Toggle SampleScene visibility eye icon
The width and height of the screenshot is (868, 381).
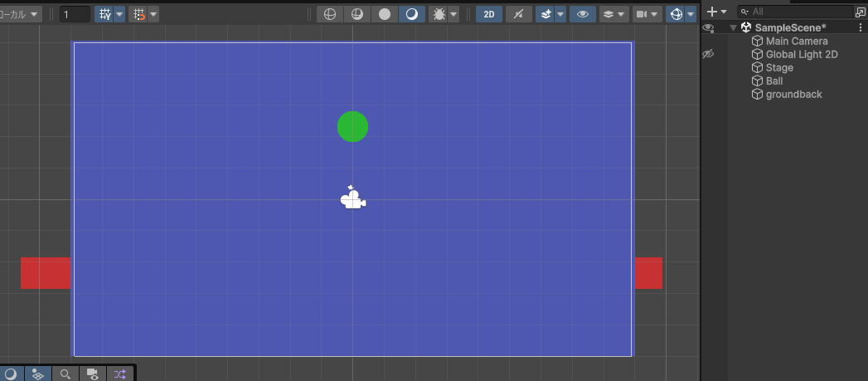coord(708,27)
